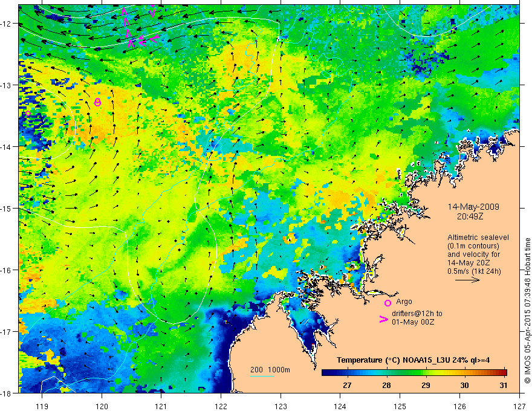Click the '123' longitude axis label

click(x=281, y=406)
